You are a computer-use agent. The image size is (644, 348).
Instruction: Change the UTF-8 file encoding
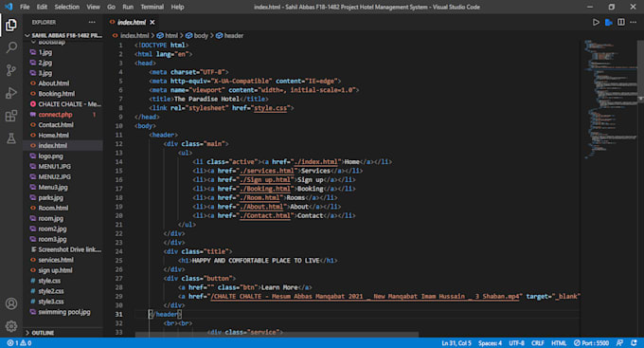(517, 342)
